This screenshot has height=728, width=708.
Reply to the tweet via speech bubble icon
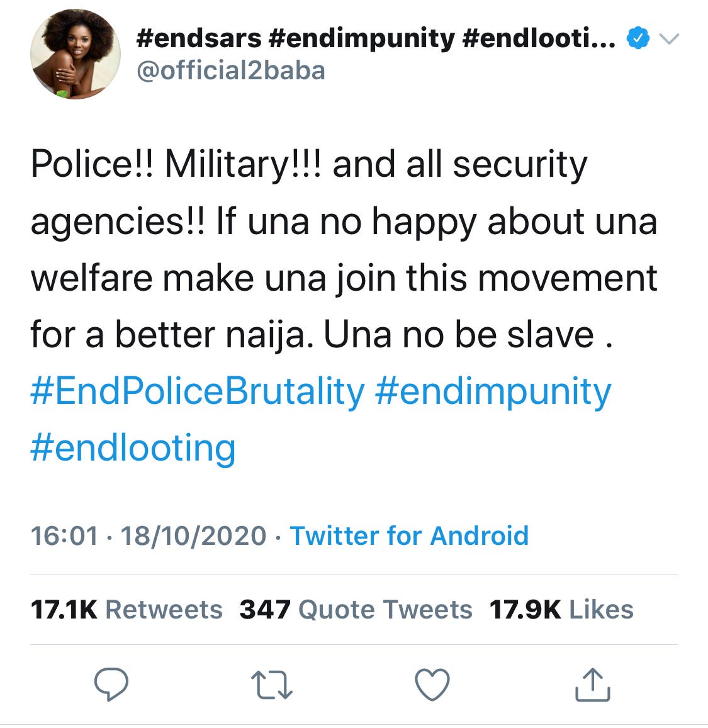[111, 684]
